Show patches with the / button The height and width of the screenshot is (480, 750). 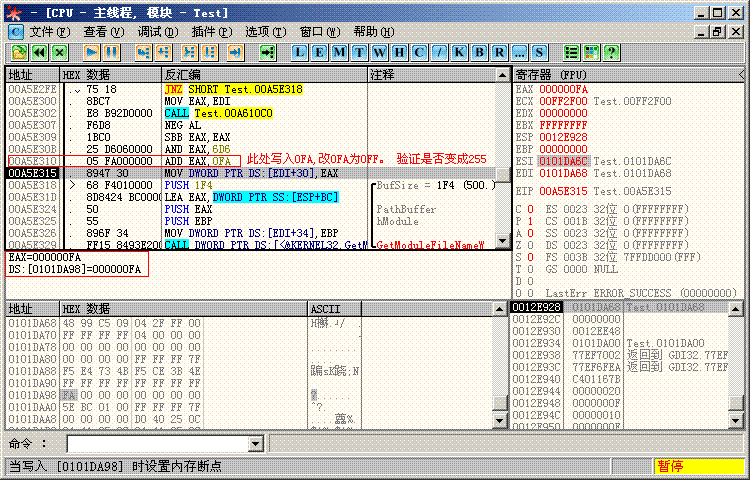tap(439, 52)
